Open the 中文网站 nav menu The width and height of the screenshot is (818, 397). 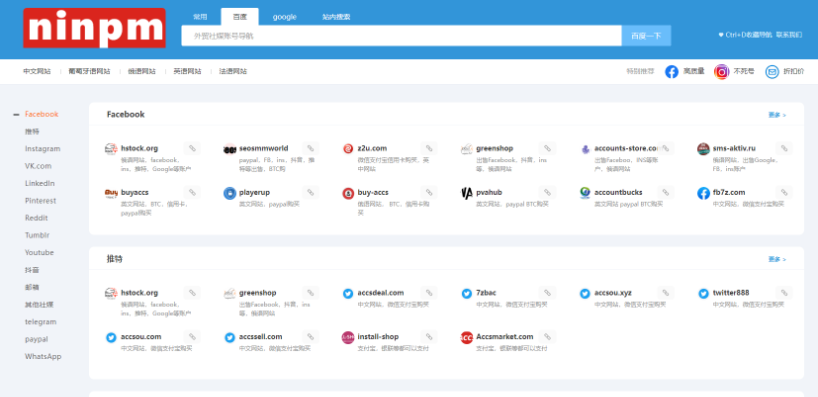pyautogui.click(x=37, y=71)
